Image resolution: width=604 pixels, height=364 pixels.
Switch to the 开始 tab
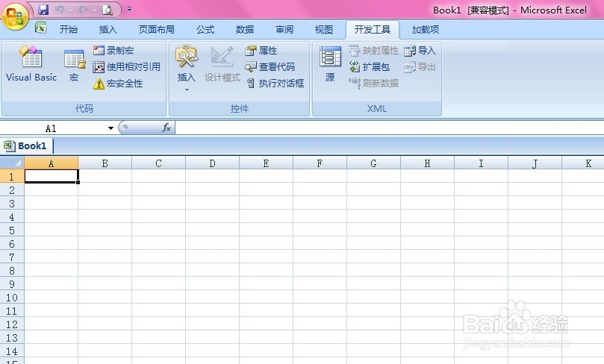[x=69, y=30]
